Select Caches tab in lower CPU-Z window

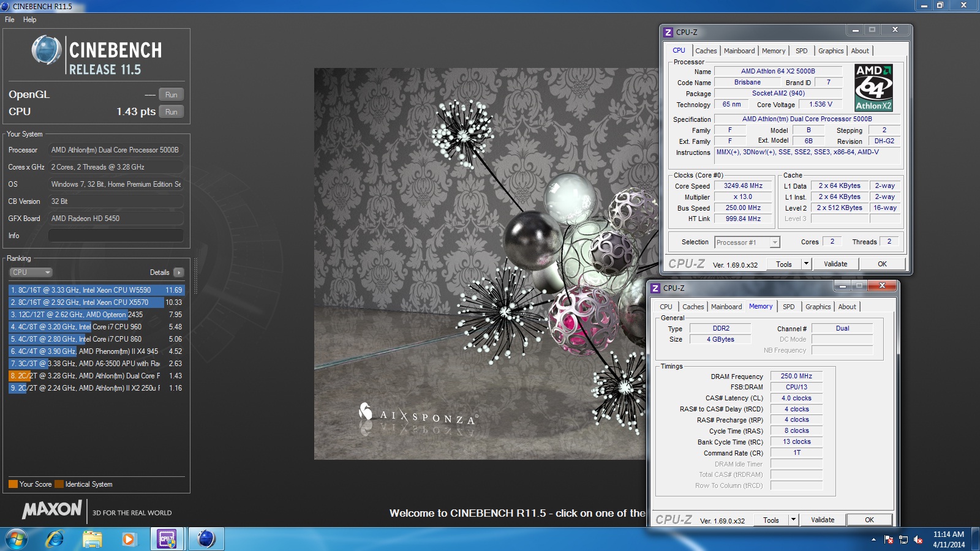[x=693, y=307]
